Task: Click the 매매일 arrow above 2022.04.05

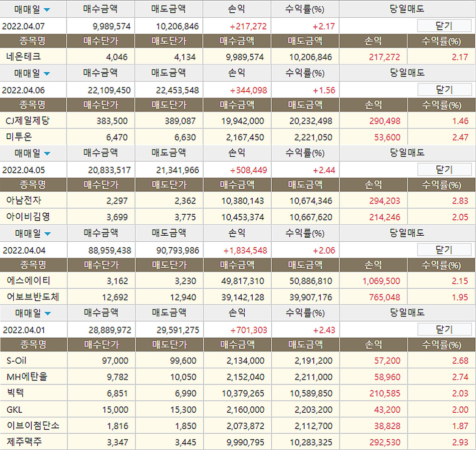Action: [x=47, y=154]
